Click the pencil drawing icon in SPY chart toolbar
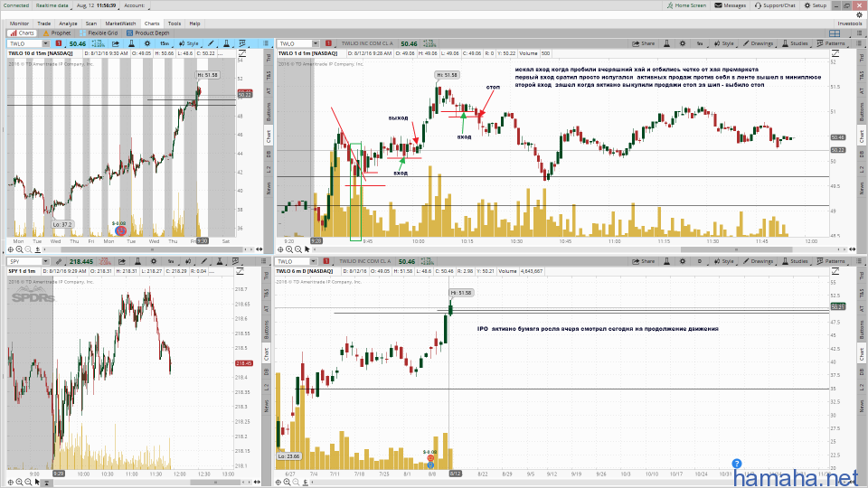 204,261
